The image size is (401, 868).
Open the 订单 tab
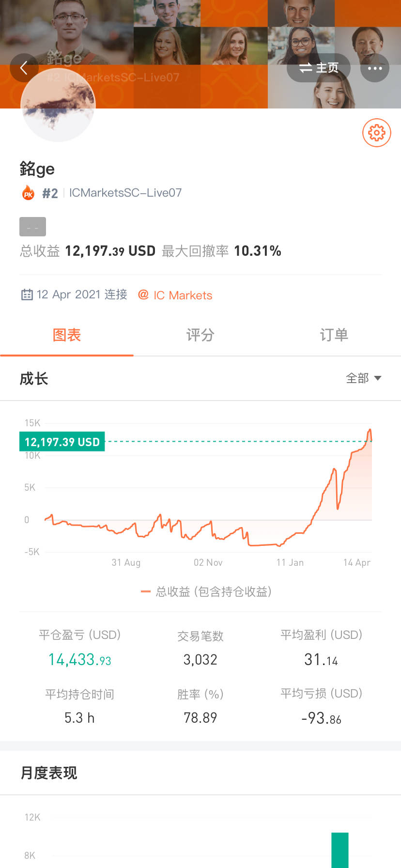334,335
